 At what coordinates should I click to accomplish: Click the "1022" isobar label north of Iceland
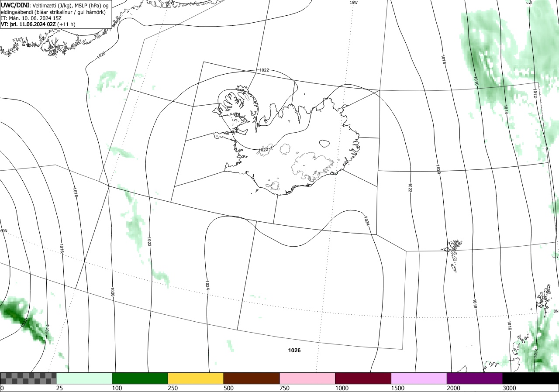click(x=264, y=70)
